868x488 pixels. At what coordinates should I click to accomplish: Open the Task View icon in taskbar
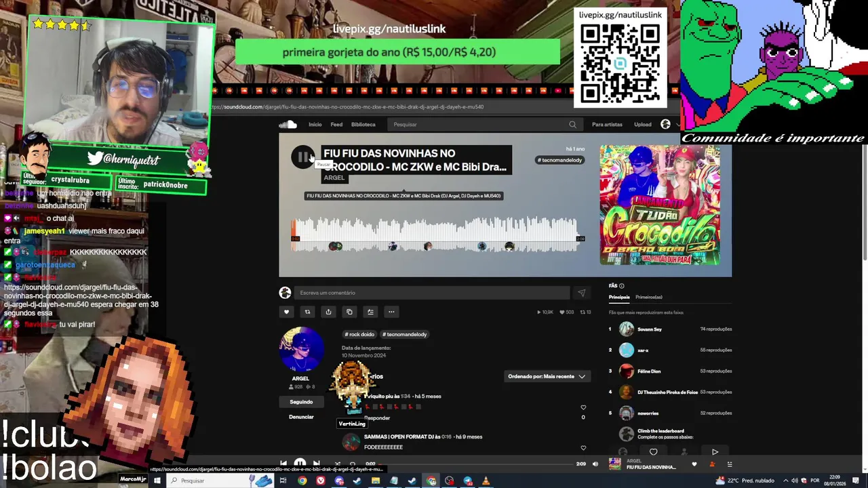point(283,481)
